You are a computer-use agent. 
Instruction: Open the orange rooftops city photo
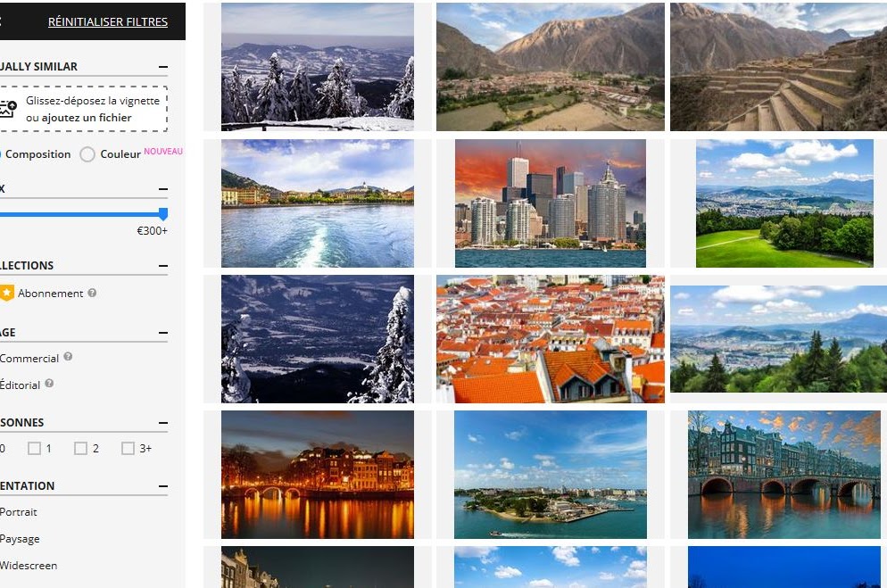(550, 338)
